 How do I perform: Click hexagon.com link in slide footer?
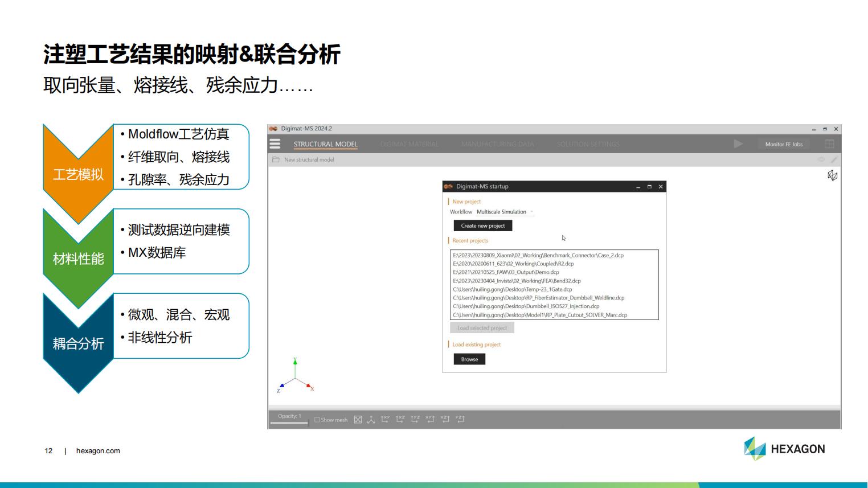[x=98, y=451]
